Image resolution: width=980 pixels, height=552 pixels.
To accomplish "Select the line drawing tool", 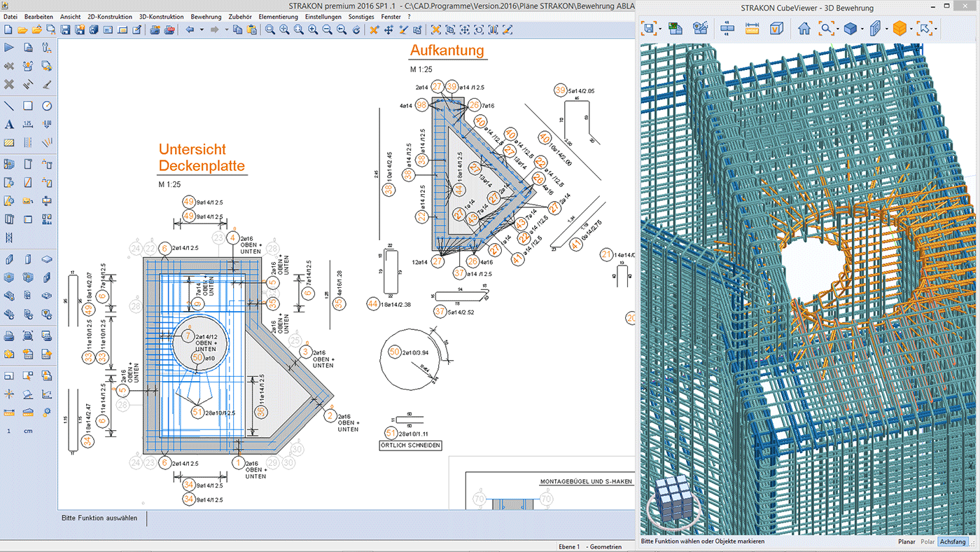I will point(9,106).
